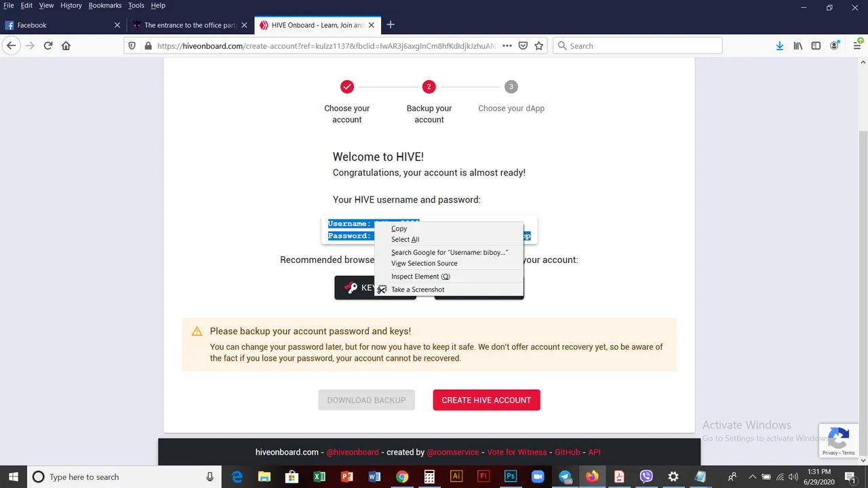Open Microsoft Store from taskbar

pyautogui.click(x=292, y=476)
